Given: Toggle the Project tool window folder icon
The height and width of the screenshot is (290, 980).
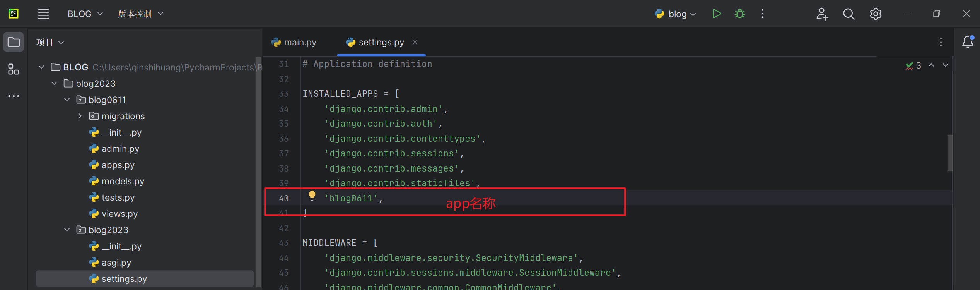Looking at the screenshot, I should click(14, 42).
